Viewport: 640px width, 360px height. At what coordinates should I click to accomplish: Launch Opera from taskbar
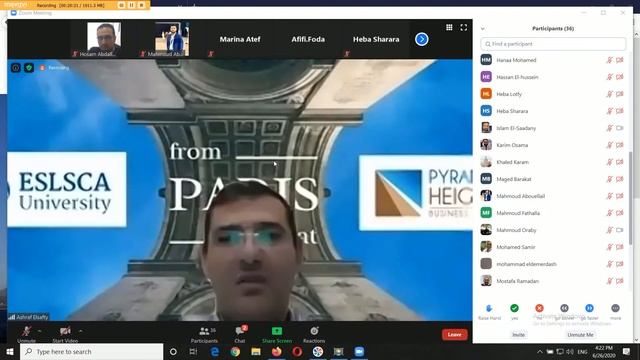click(297, 351)
